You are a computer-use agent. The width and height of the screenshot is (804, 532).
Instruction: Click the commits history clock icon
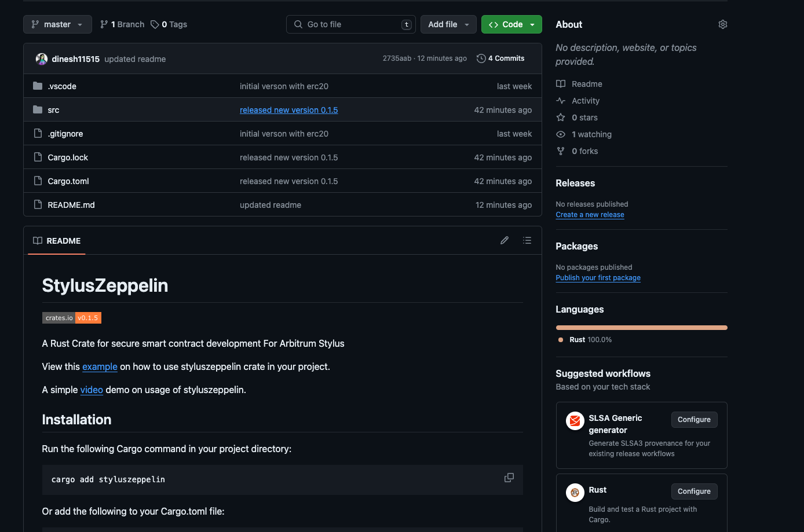click(481, 58)
